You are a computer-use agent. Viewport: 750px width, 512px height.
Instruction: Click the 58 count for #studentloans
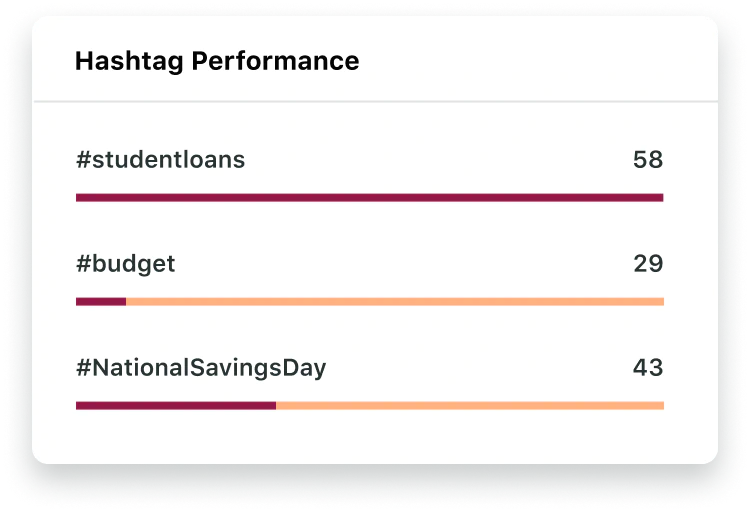pos(648,160)
